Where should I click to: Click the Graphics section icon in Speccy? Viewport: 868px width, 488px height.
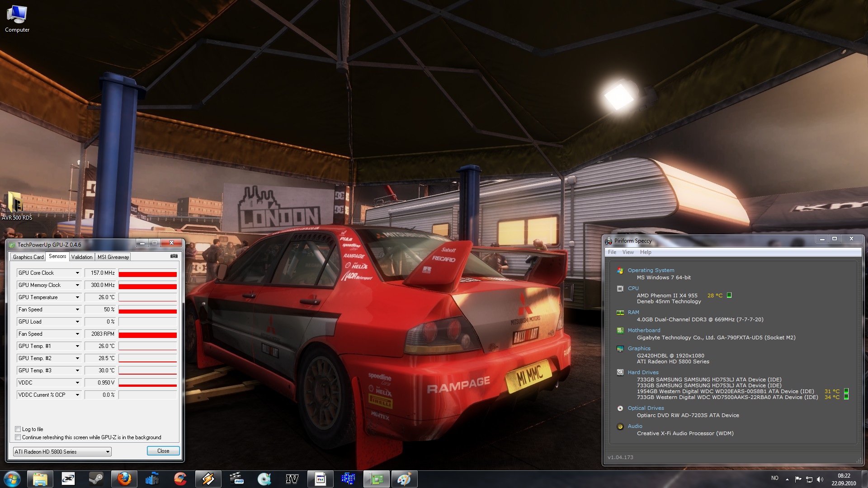pyautogui.click(x=620, y=349)
